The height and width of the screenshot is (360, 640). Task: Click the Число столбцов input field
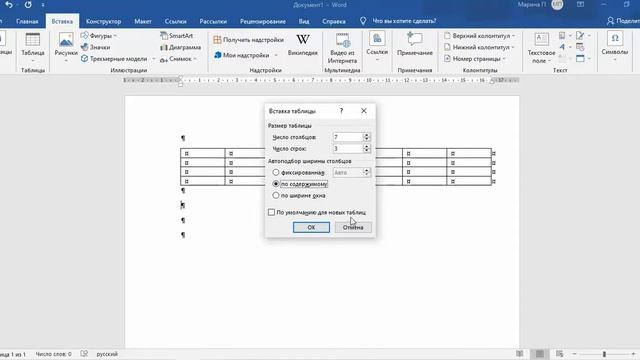pyautogui.click(x=348, y=137)
